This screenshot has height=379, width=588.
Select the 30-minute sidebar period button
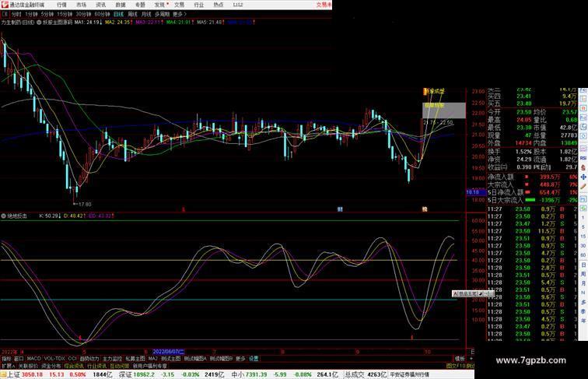(583, 246)
